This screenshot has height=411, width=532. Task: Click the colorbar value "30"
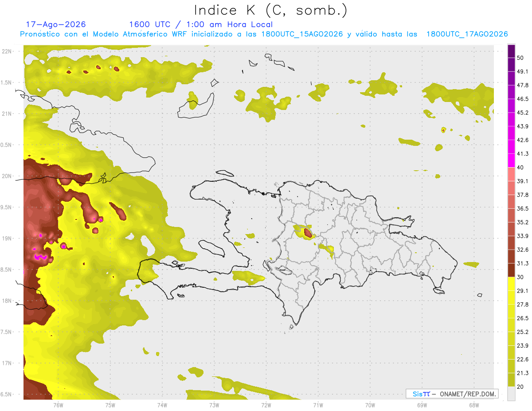(520, 277)
